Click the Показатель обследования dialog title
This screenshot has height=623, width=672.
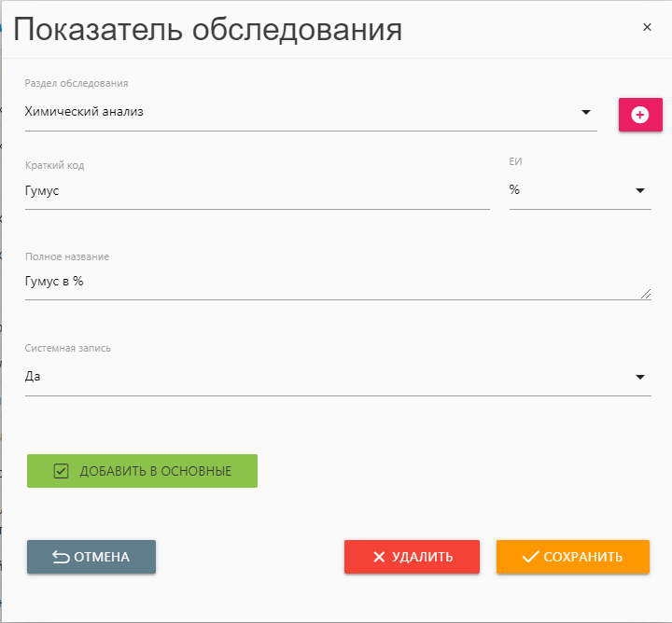208,30
